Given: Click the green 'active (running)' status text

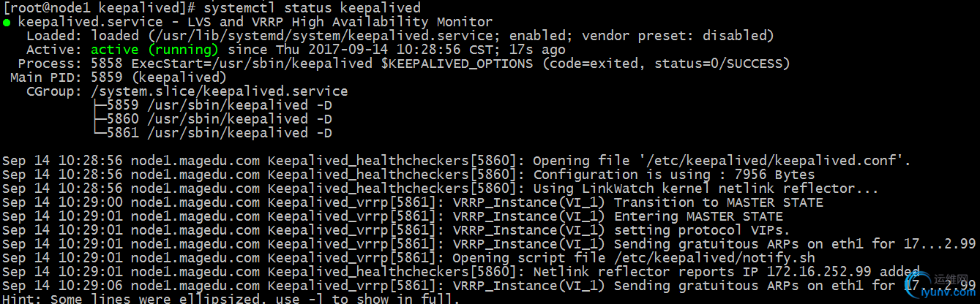Looking at the screenshot, I should (x=154, y=50).
